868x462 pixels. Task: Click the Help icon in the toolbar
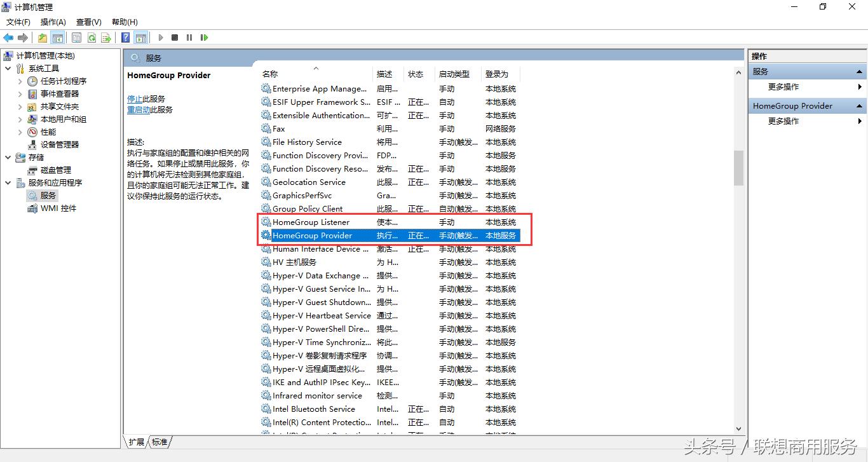[x=125, y=37]
